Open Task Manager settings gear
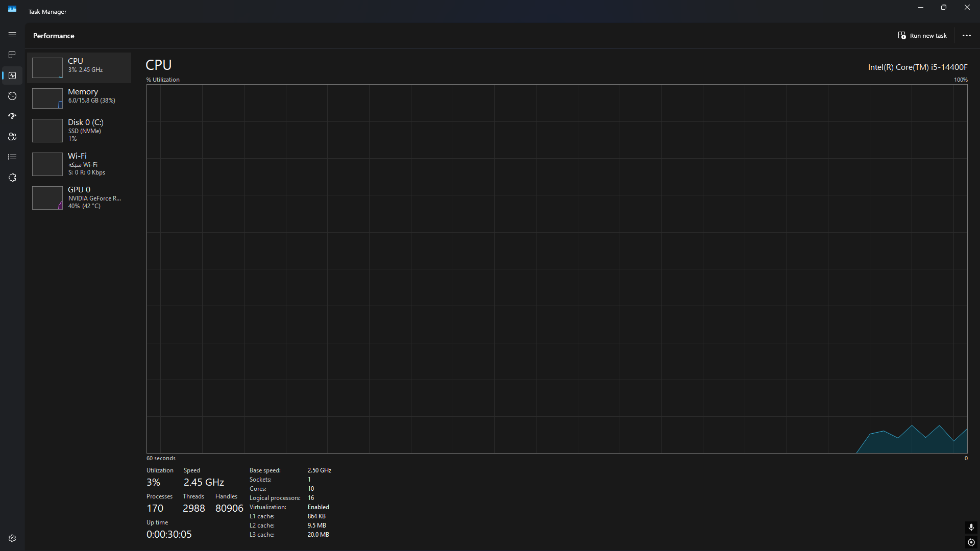 click(12, 538)
